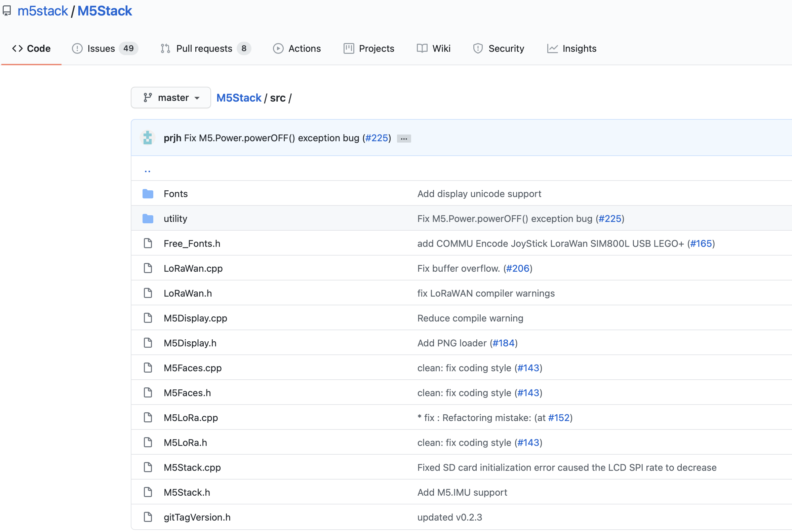The width and height of the screenshot is (792, 532).
Task: Open pull request #165 link
Action: [701, 243]
